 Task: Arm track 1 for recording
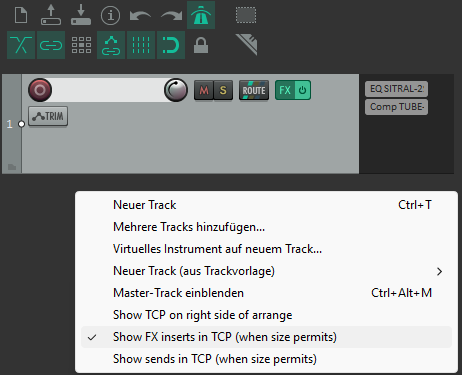40,90
